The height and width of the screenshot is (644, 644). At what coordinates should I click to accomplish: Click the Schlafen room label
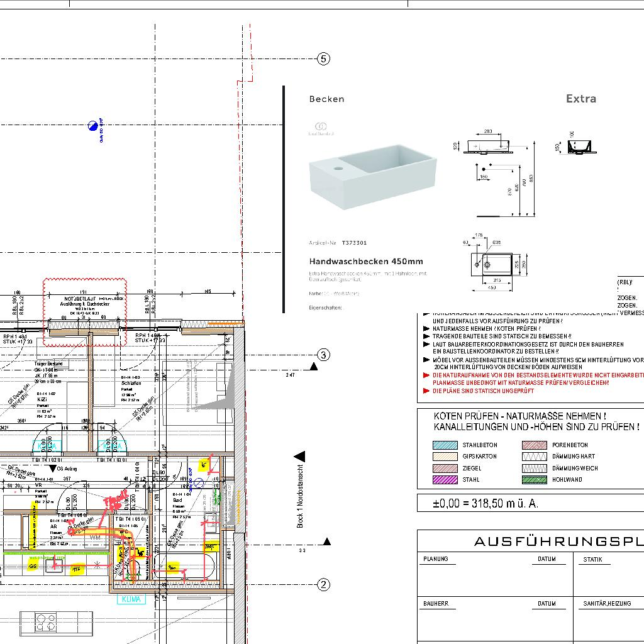click(x=131, y=383)
